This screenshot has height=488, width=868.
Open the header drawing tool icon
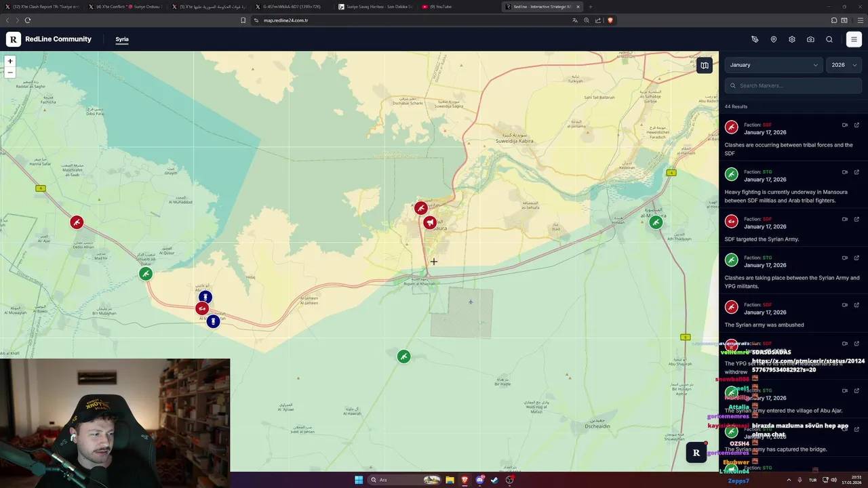(x=755, y=39)
